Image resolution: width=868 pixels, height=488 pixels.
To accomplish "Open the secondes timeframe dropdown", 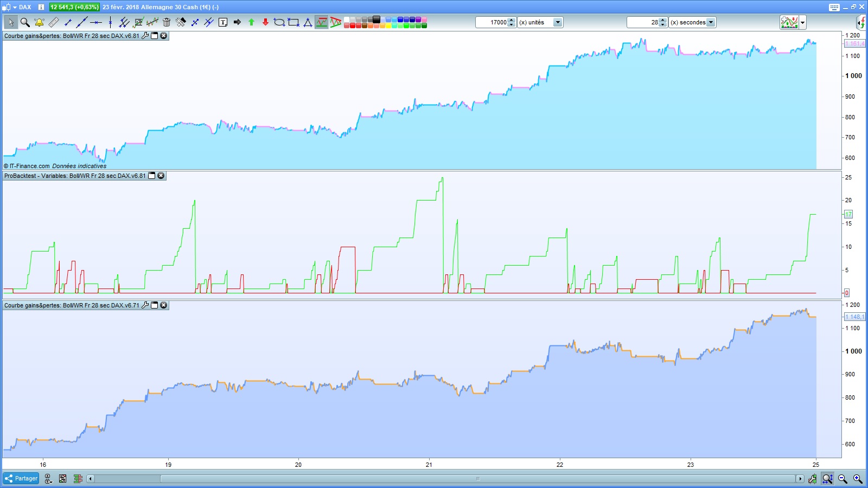I will [x=711, y=22].
